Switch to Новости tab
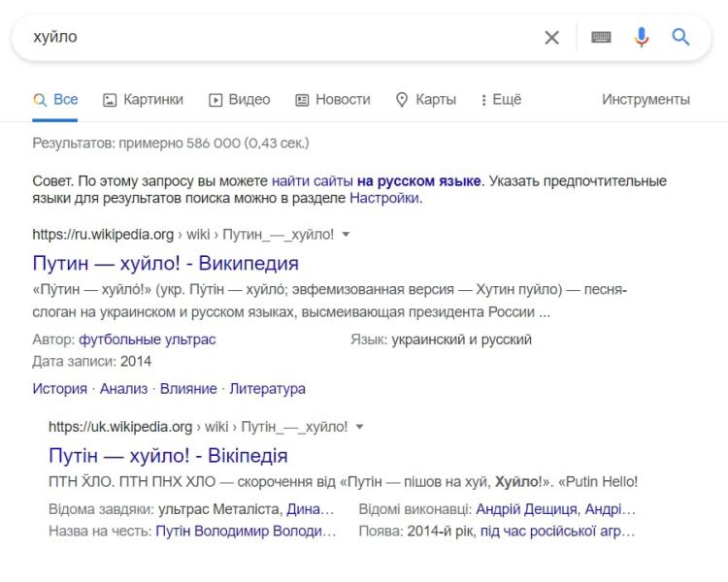728x582 pixels. 333,99
